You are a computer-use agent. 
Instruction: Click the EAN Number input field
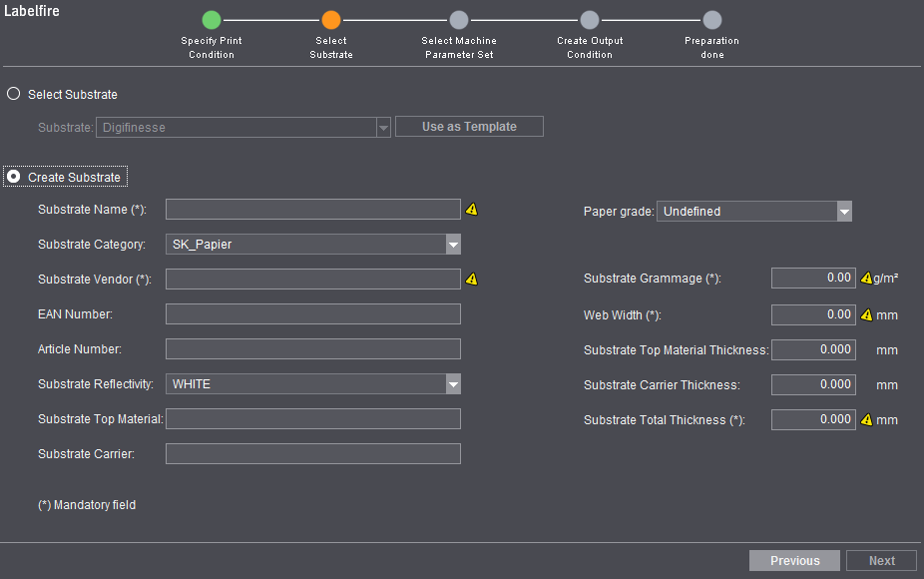pos(313,314)
